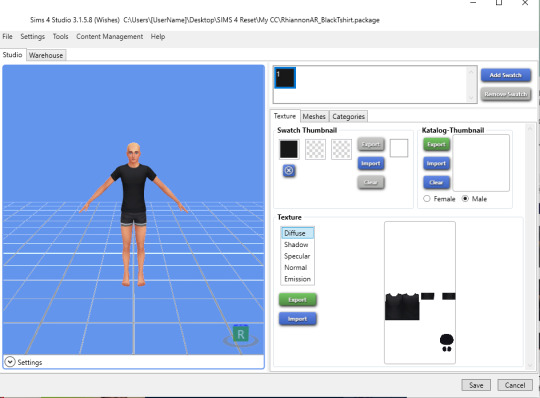
Task: Click the green Export button under Texture list
Action: point(297,300)
